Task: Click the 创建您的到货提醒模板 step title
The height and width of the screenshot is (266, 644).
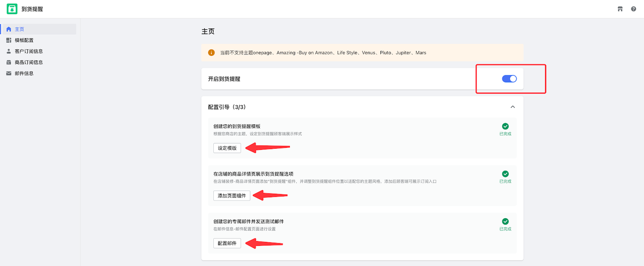Action: click(236, 126)
